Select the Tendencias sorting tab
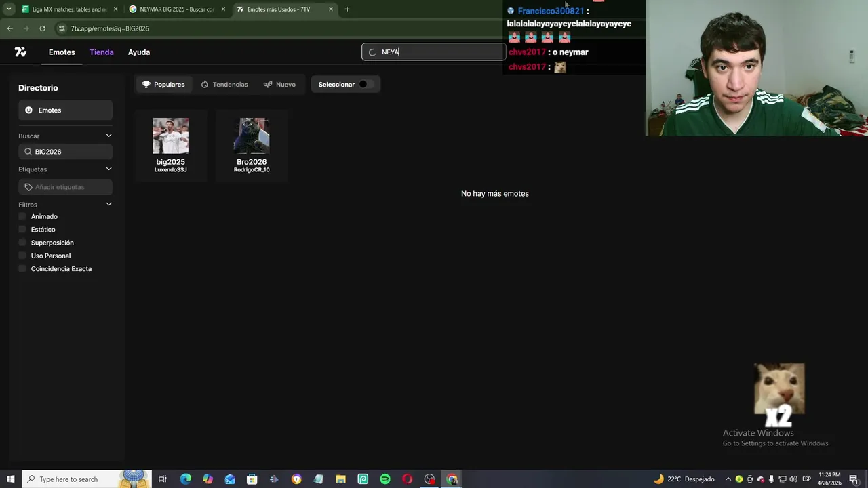The height and width of the screenshot is (488, 868). pos(224,85)
